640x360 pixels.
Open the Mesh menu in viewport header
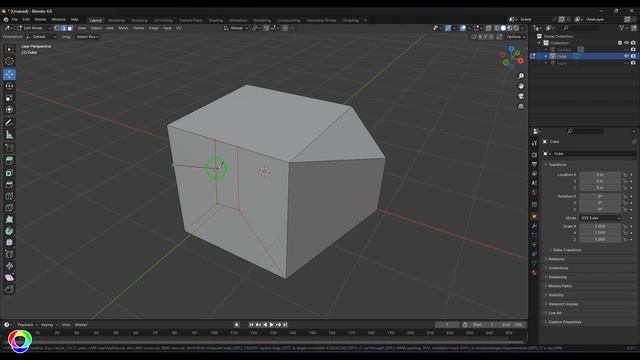[x=123, y=28]
